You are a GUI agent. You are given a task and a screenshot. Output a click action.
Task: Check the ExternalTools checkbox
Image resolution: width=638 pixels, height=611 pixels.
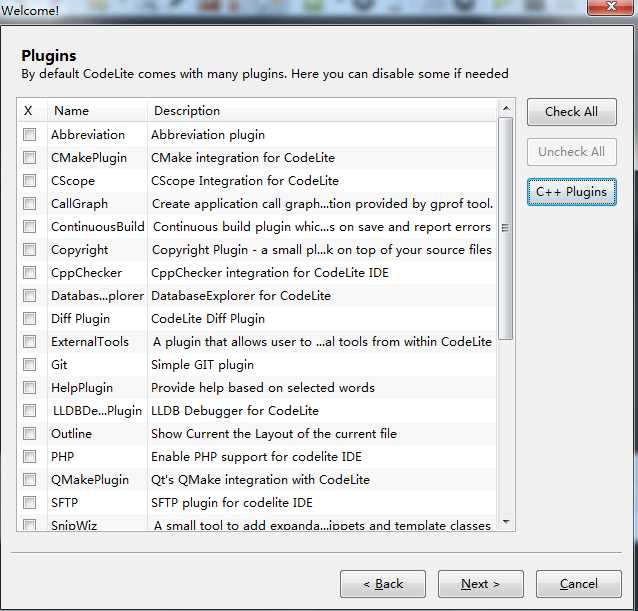coord(29,341)
